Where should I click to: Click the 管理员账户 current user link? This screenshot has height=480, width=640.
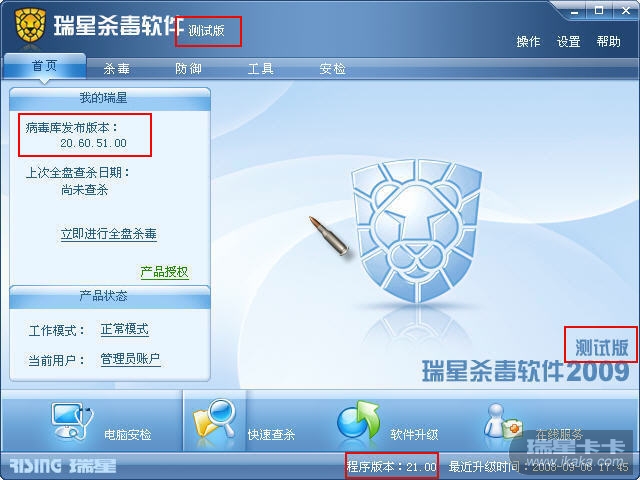click(130, 359)
